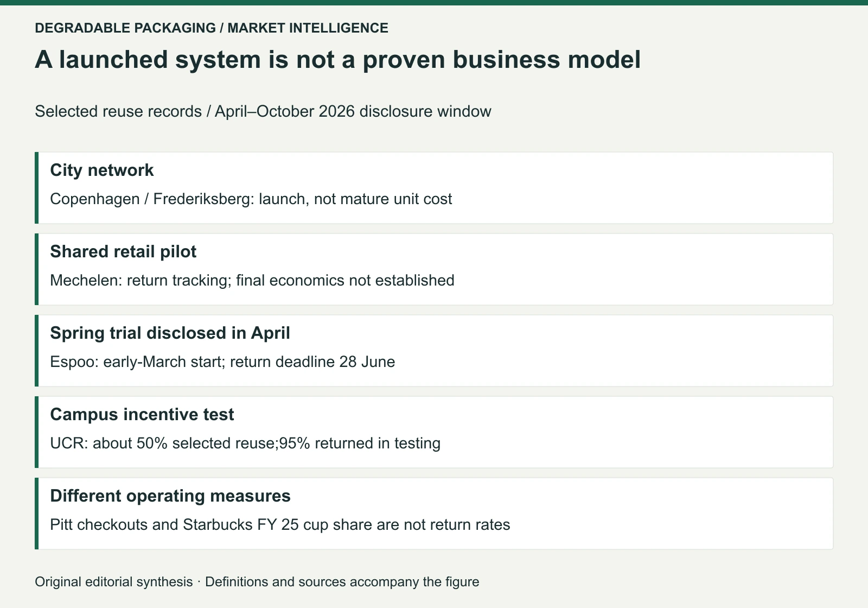Click the 'Different operating measures' card title
Screen dimensions: 868x608
tap(170, 496)
